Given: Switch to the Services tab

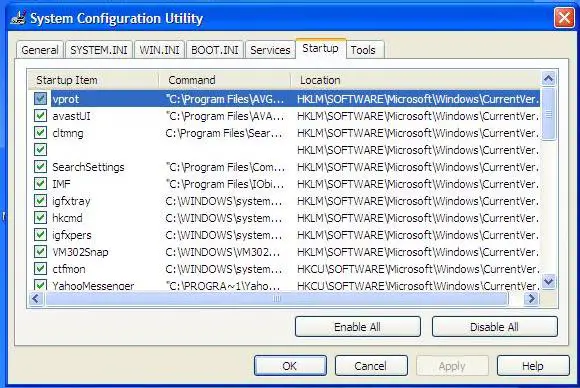Looking at the screenshot, I should 270,50.
